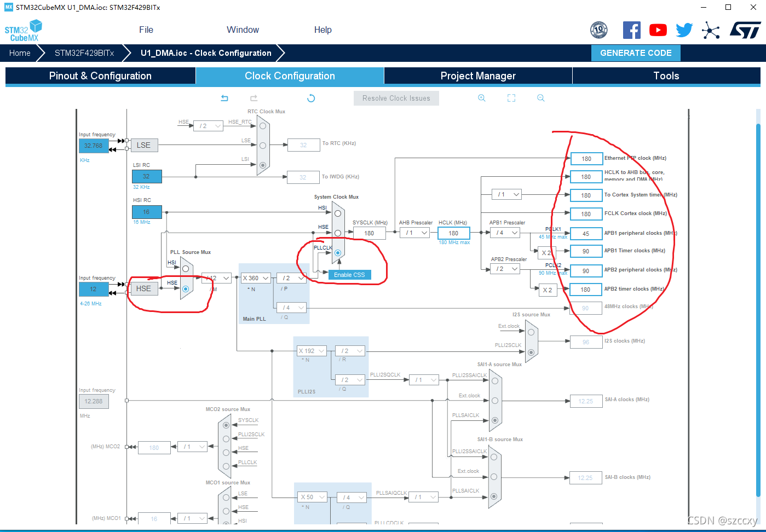Screen dimensions: 766x532
Task: Select PLLSAICLK in SAI1-A source Mux
Action: tap(495, 420)
